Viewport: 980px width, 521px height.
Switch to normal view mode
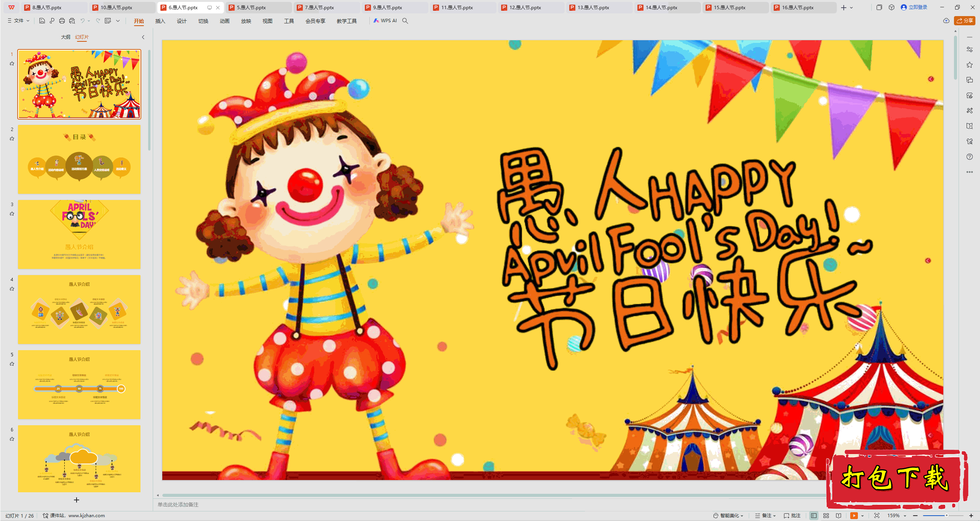coord(814,516)
